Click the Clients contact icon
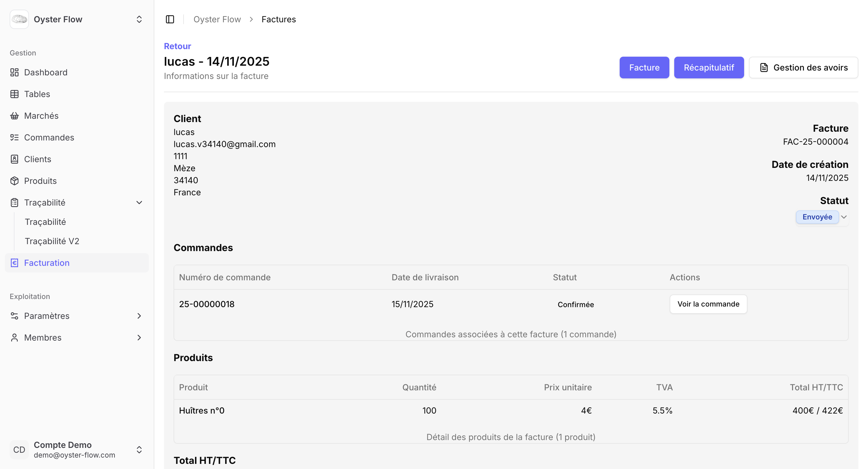Screen dimensions: 868x469 click(14, 159)
